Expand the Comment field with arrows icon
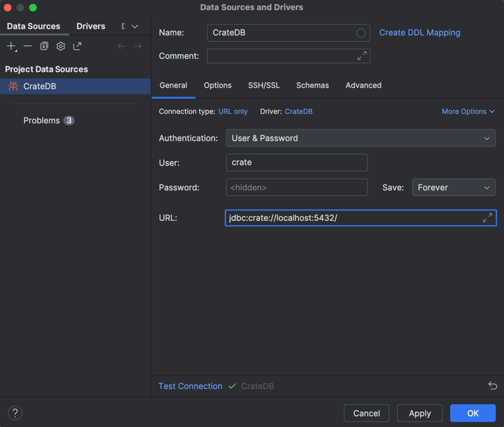The width and height of the screenshot is (504, 427). pos(362,56)
